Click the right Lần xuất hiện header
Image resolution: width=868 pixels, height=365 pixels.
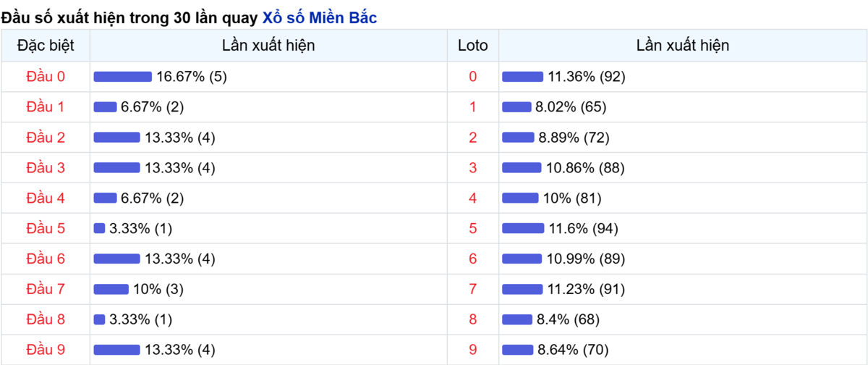click(x=682, y=46)
